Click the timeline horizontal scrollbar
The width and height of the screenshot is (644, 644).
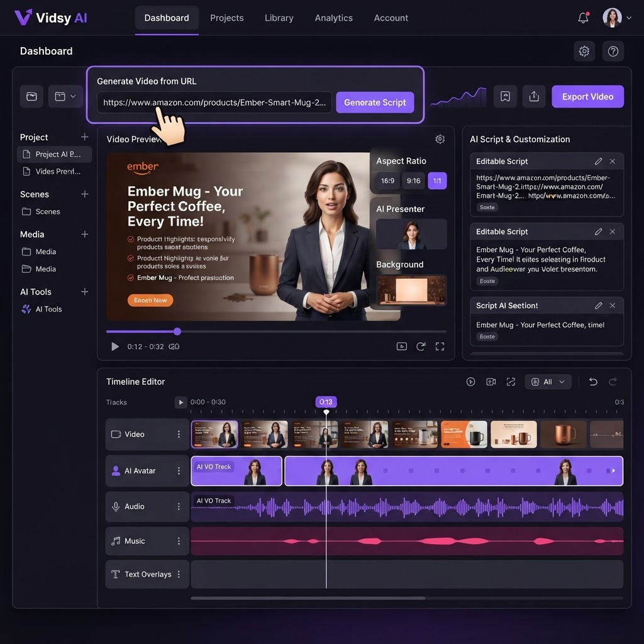(308, 598)
